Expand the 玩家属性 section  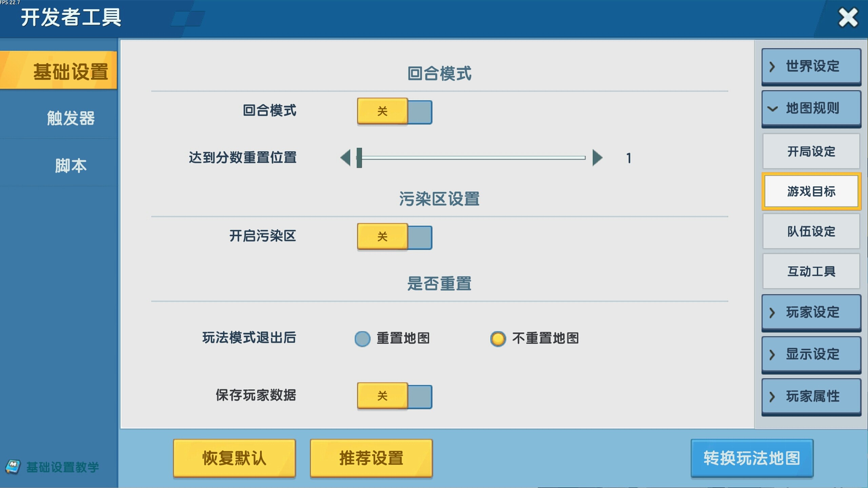[x=811, y=396]
